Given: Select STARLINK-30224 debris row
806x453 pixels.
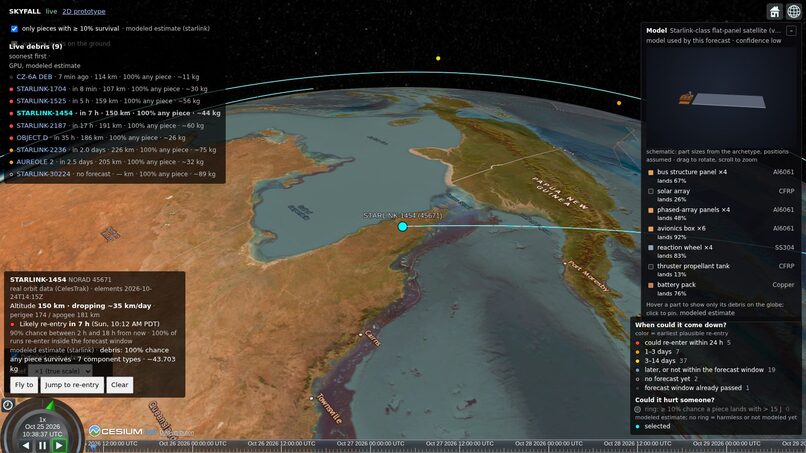Looking at the screenshot, I should [113, 174].
